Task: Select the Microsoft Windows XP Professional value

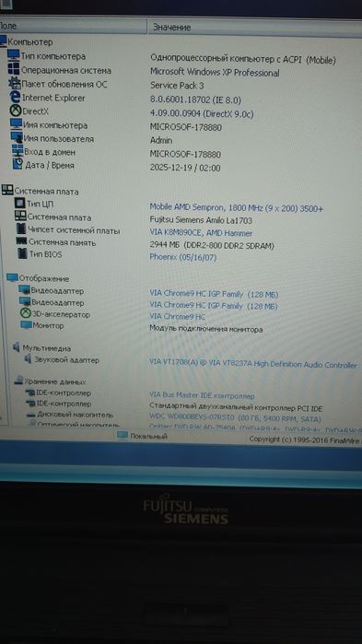Action: point(215,72)
